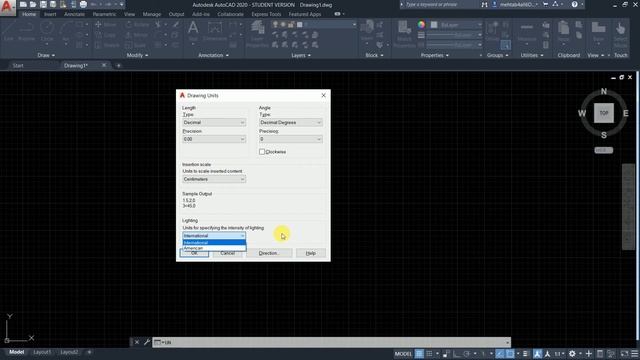Screen dimensions: 640x360
Task: Click the layer color swatch in Layers dropdown
Action: [x=300, y=24]
